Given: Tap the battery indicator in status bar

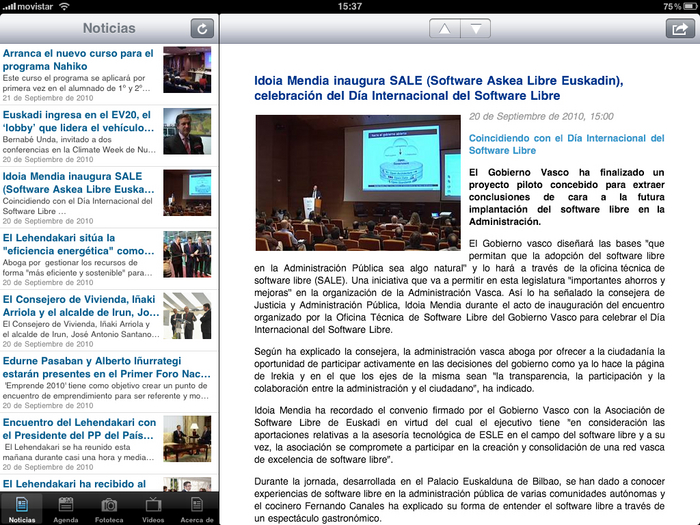Looking at the screenshot, I should tap(689, 6).
